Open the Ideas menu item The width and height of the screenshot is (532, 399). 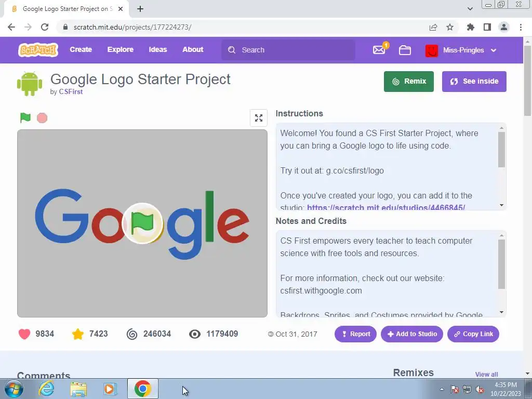coord(158,49)
